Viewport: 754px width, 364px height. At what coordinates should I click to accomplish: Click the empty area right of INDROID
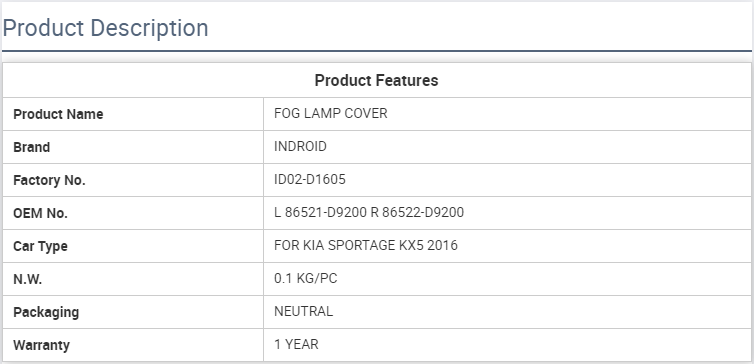539,147
